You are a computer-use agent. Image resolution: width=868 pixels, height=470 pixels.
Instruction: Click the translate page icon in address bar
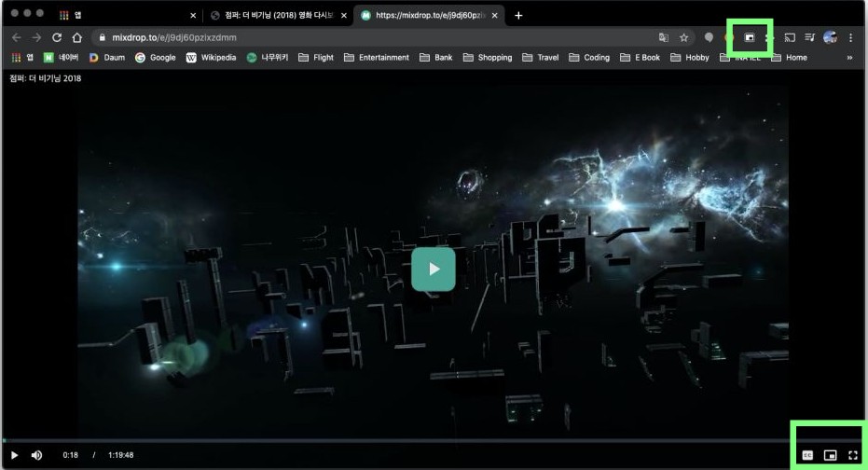[663, 37]
